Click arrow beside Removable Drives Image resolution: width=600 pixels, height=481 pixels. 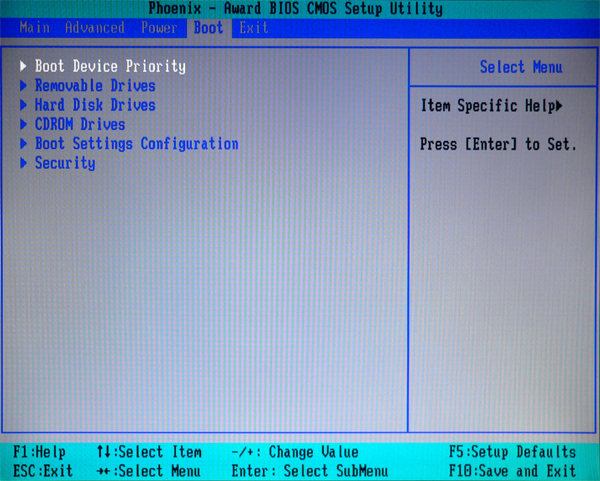23,85
